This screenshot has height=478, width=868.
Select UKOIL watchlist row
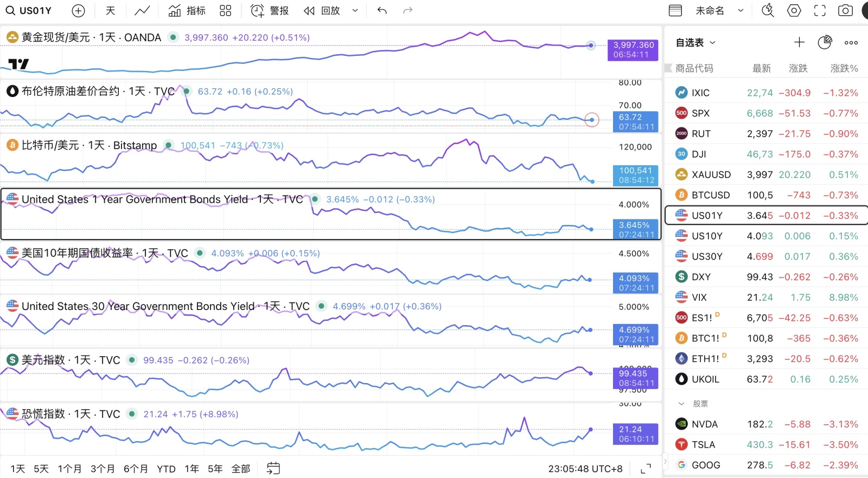coord(766,379)
